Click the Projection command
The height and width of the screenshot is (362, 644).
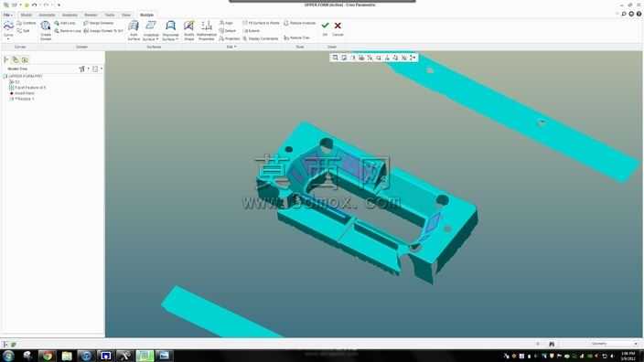(x=230, y=38)
